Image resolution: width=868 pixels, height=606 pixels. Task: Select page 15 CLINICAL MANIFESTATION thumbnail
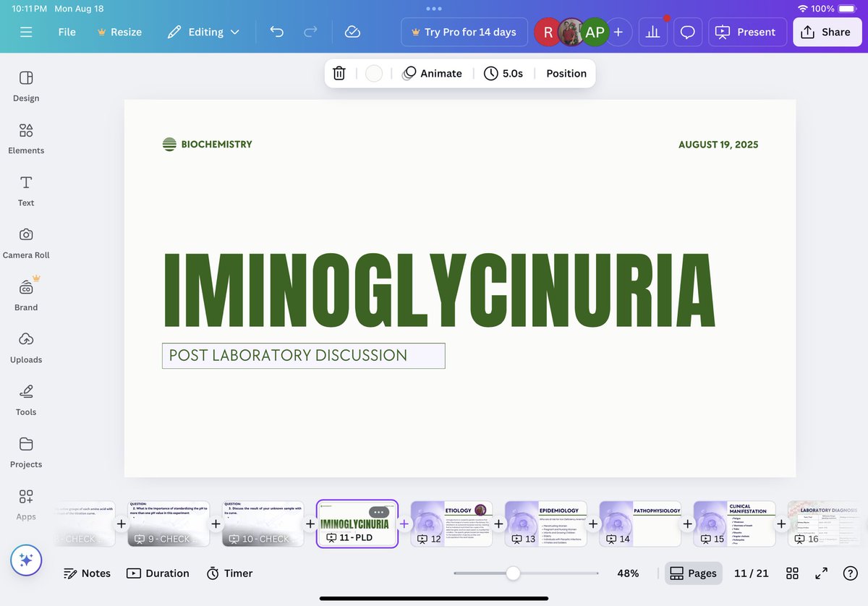pyautogui.click(x=734, y=524)
